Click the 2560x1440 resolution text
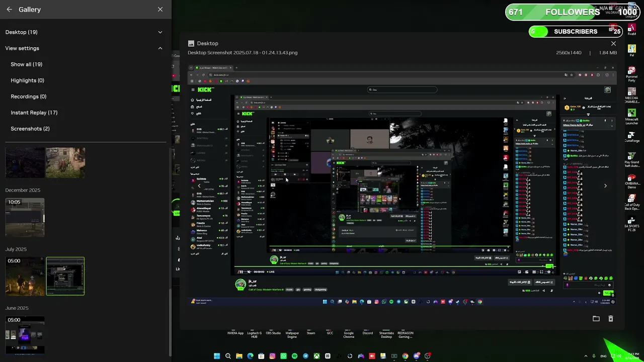Image resolution: width=644 pixels, height=362 pixels. point(569,53)
